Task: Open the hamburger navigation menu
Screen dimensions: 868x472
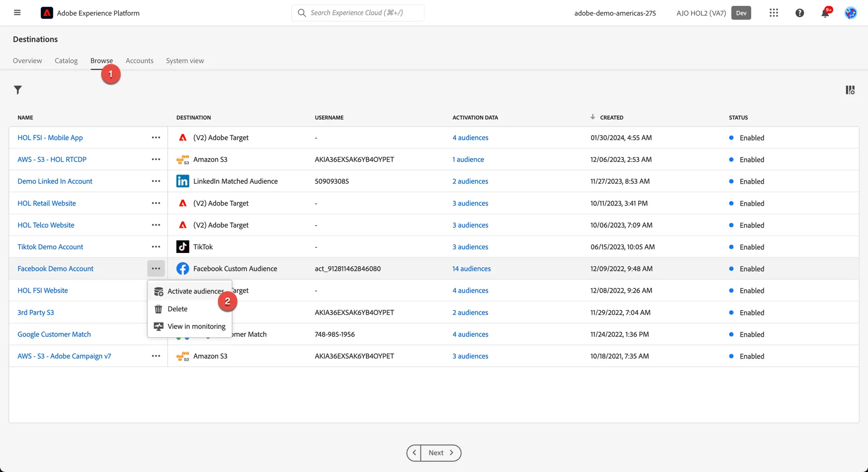Action: point(17,13)
